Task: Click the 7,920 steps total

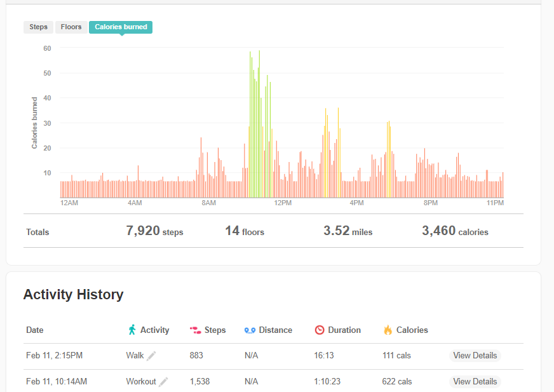Action: (x=154, y=231)
